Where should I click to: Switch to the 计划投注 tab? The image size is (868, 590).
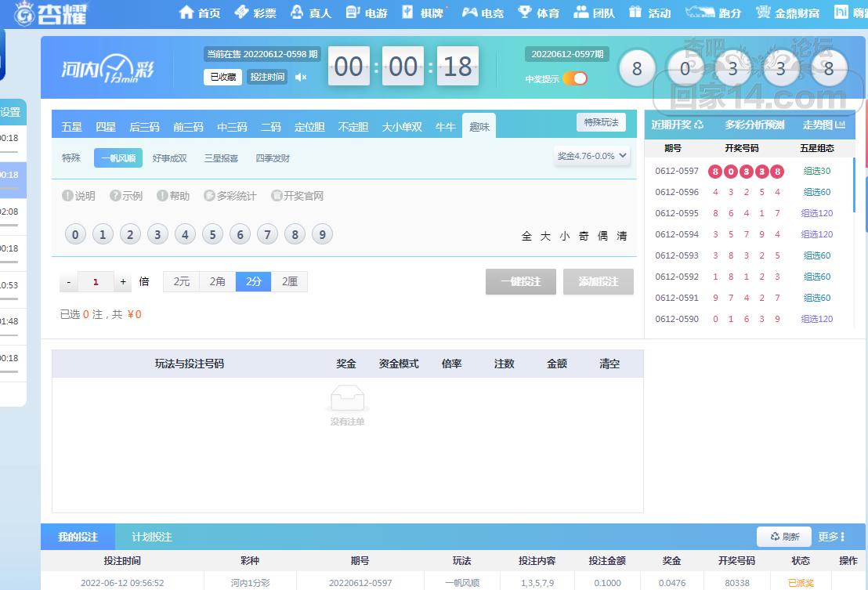tap(151, 537)
